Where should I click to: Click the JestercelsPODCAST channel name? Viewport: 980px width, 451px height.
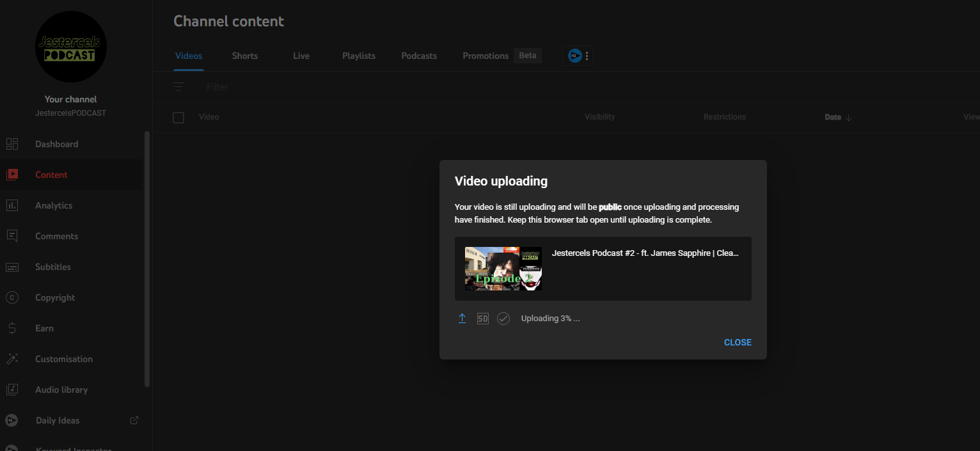pyautogui.click(x=71, y=113)
